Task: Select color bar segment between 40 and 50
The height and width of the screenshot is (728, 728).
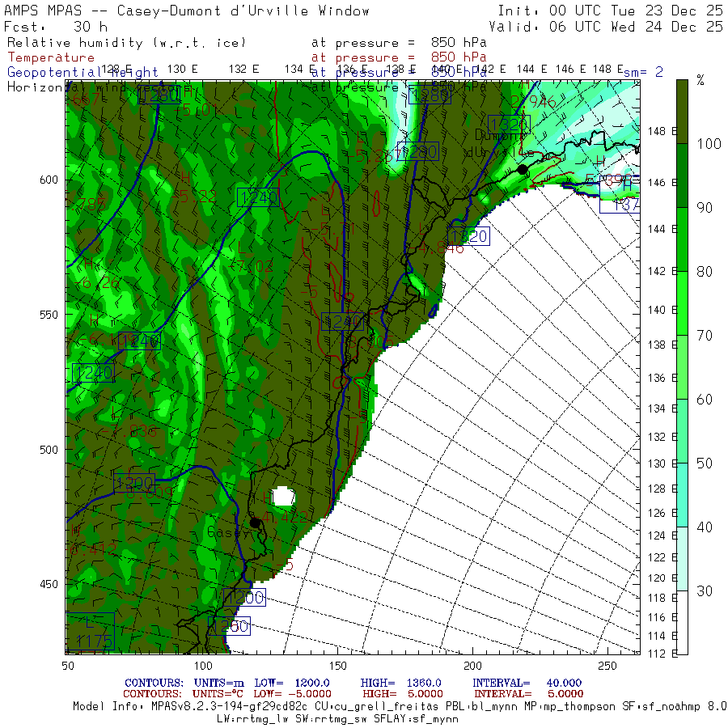Action: (x=682, y=495)
